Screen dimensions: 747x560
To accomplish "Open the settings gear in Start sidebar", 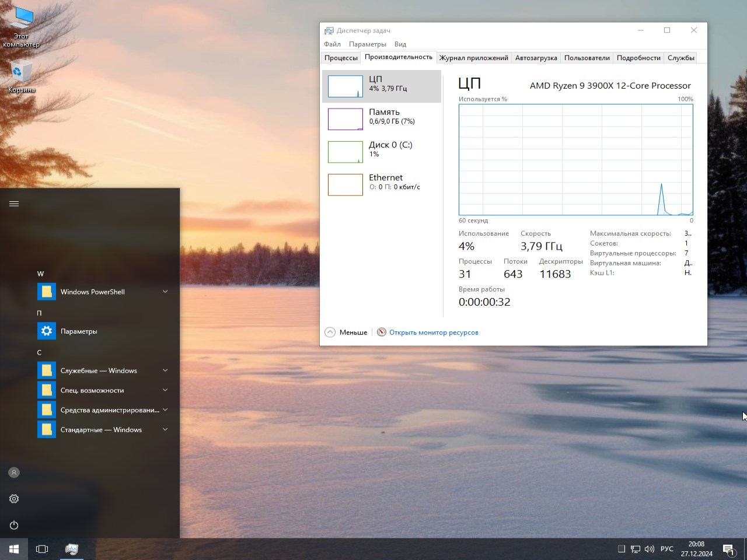I will (14, 499).
